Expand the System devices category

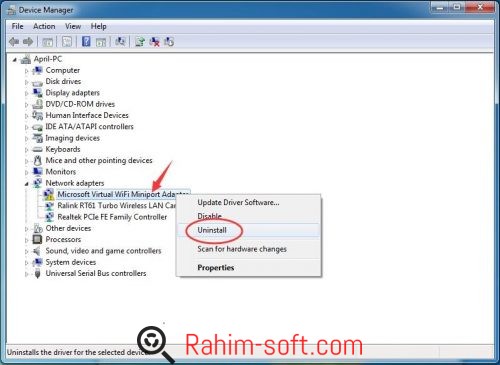tap(27, 263)
